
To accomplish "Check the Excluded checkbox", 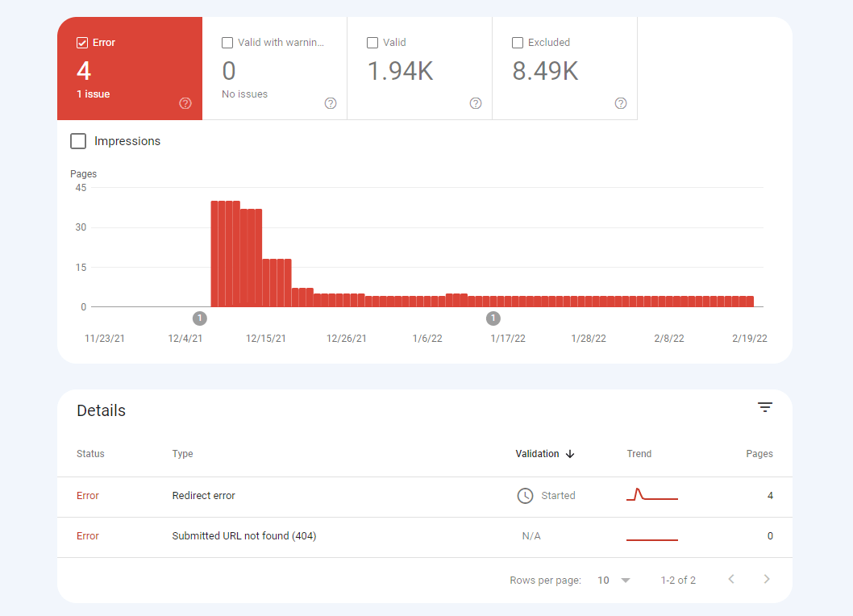I will click(x=517, y=42).
